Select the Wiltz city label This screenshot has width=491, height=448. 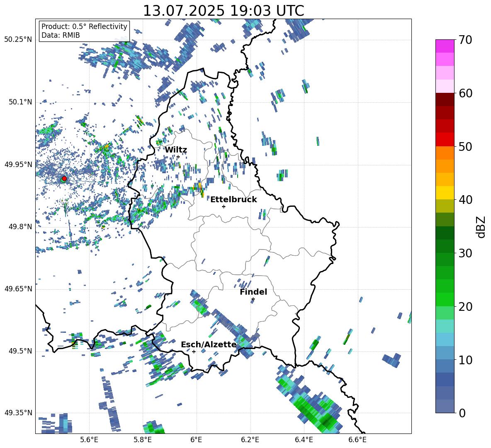176,150
